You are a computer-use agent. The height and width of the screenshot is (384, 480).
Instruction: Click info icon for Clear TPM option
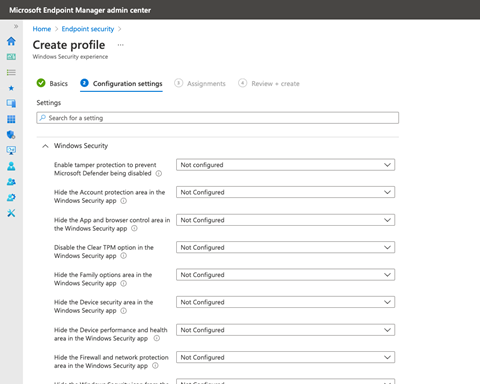(x=123, y=256)
